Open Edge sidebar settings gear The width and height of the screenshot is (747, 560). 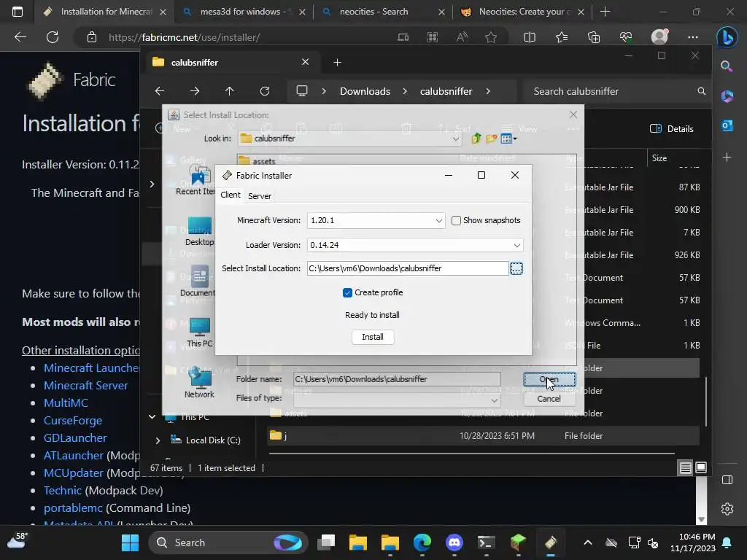click(x=727, y=509)
